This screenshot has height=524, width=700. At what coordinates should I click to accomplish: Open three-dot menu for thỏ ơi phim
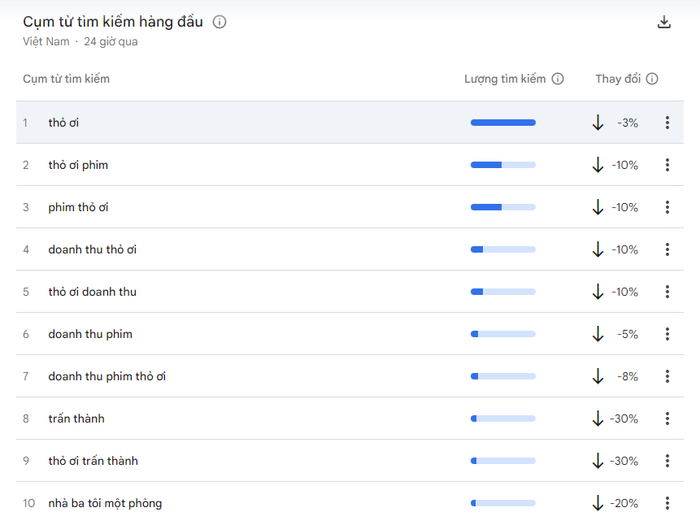point(667,165)
